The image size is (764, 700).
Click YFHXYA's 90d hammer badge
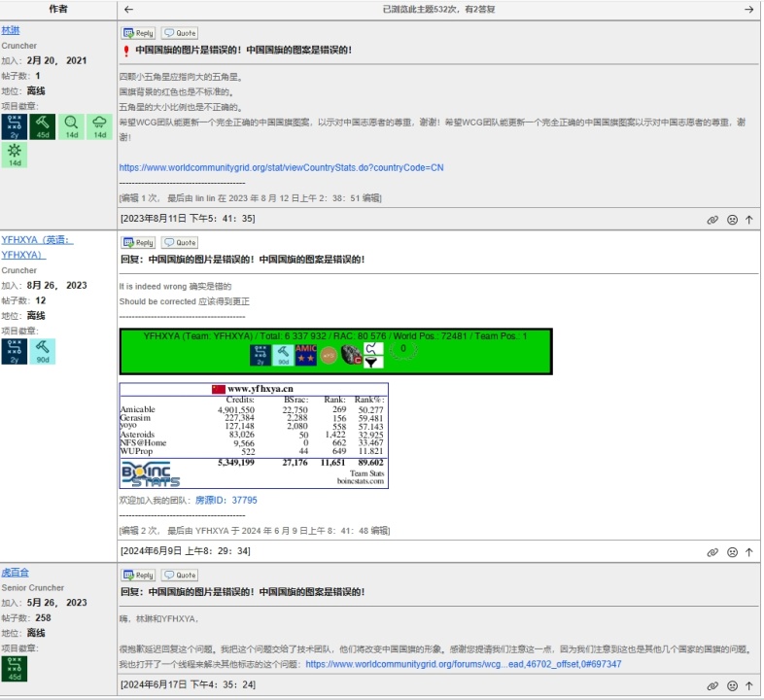(x=43, y=352)
